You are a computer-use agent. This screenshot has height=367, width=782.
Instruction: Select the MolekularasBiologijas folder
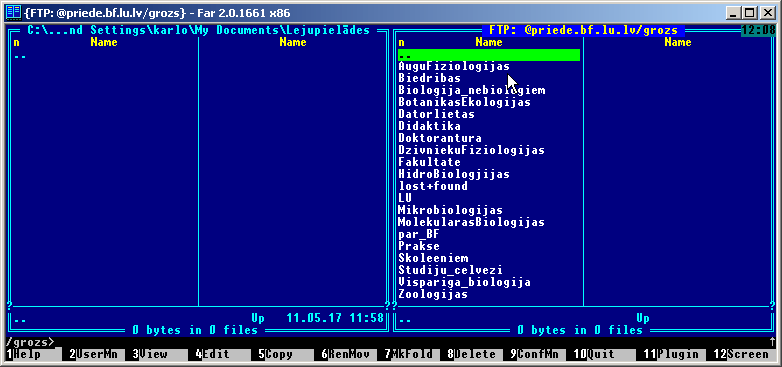pos(471,222)
